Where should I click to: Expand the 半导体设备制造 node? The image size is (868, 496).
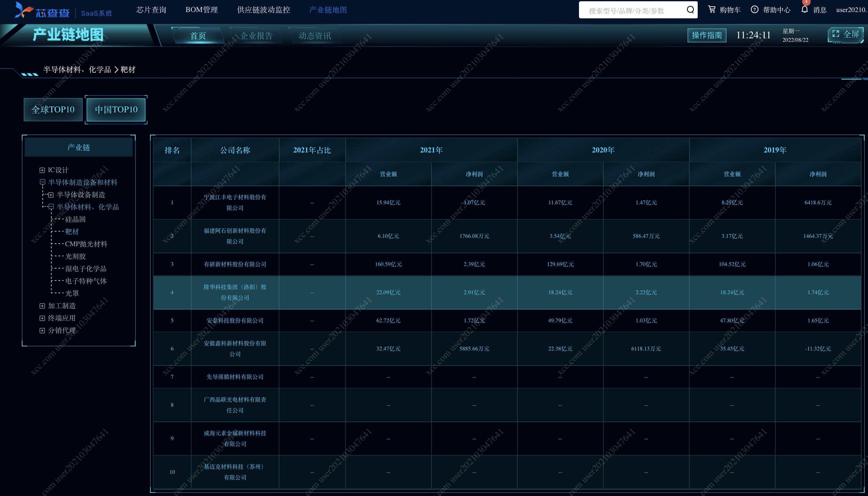[x=51, y=195]
